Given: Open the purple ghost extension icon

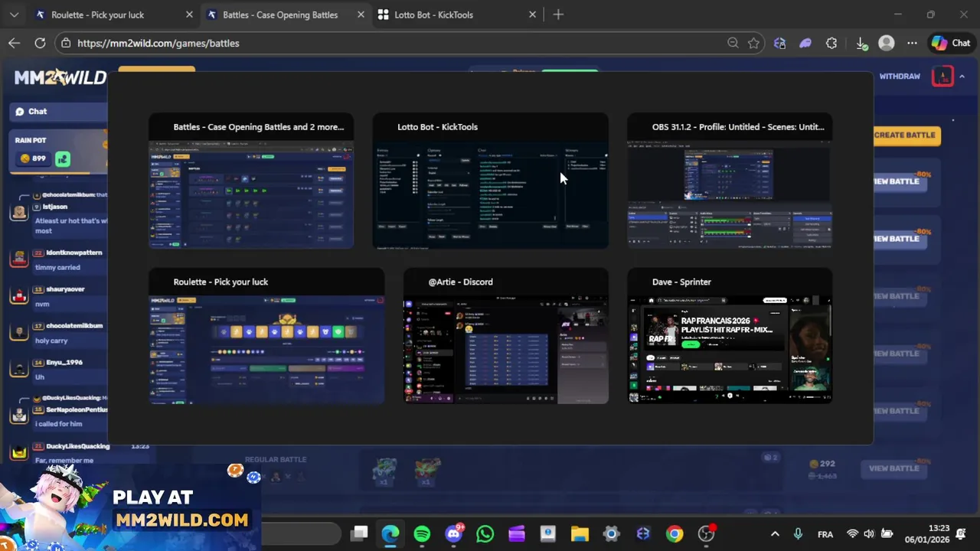Looking at the screenshot, I should click(x=805, y=43).
